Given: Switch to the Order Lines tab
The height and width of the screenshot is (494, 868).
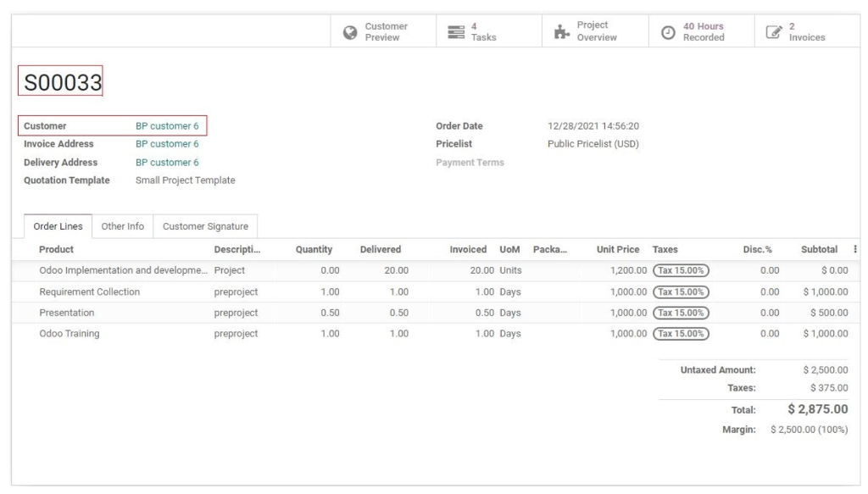Looking at the screenshot, I should (x=58, y=226).
